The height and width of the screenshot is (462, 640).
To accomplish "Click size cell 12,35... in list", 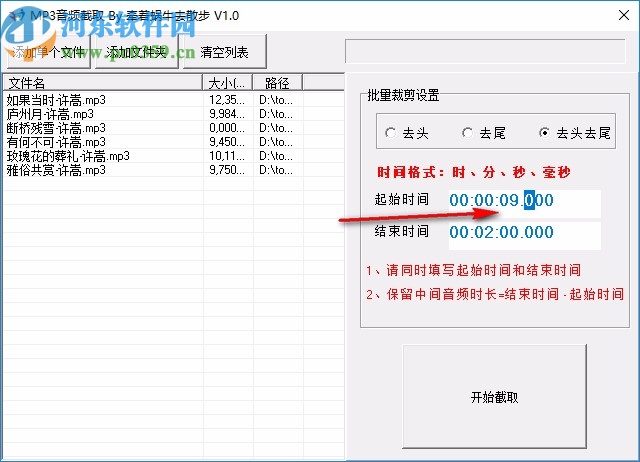I will [227, 100].
